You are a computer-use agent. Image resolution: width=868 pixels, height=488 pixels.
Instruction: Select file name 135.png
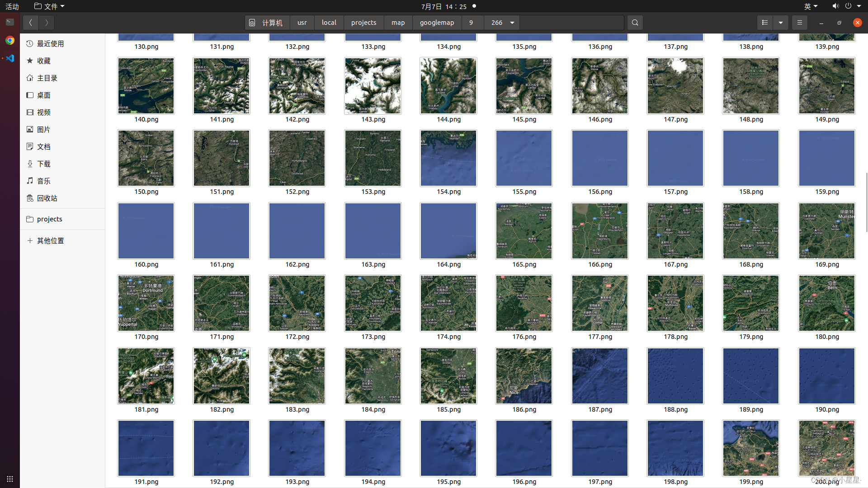tap(524, 47)
